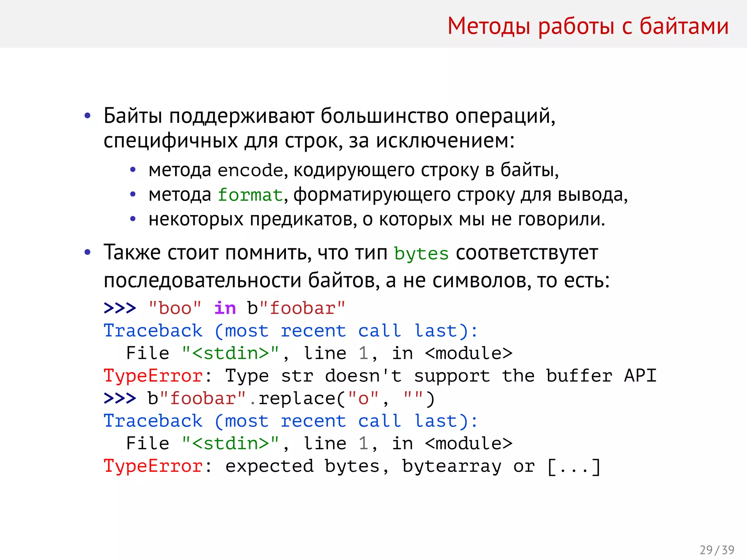Select the word 'encode' in the first sub-bullet

click(250, 170)
